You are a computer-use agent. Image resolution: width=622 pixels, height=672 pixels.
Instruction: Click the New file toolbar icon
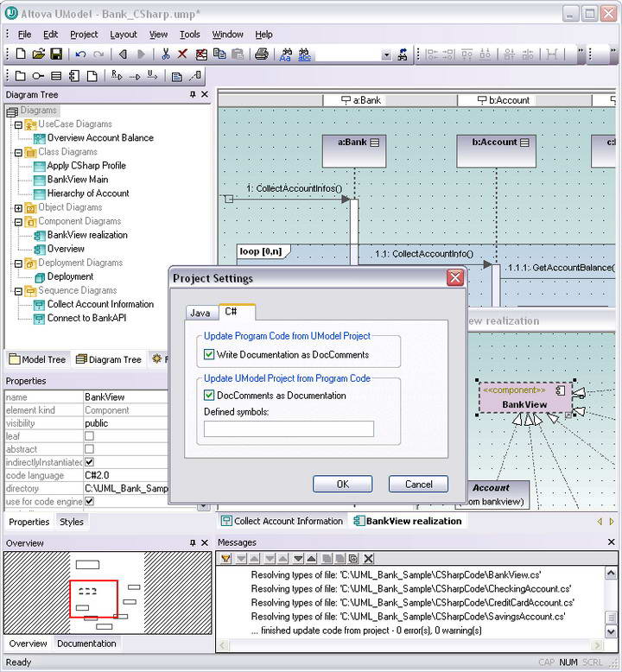pos(21,54)
